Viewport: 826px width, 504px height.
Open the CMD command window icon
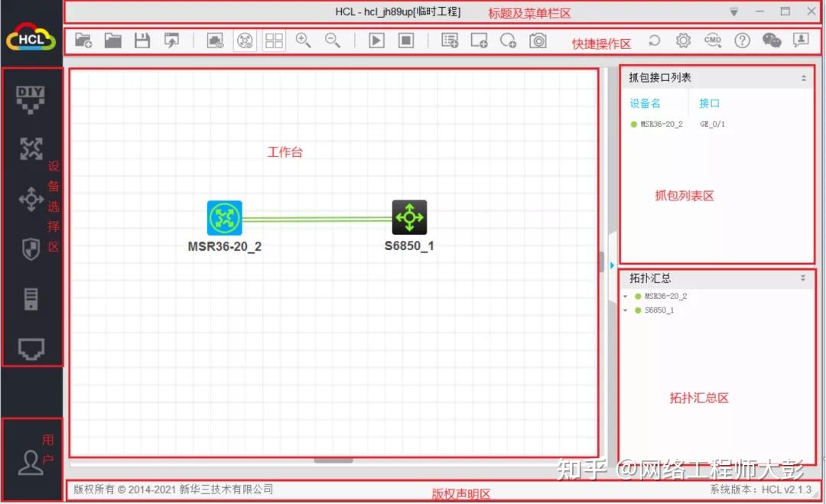pyautogui.click(x=713, y=41)
